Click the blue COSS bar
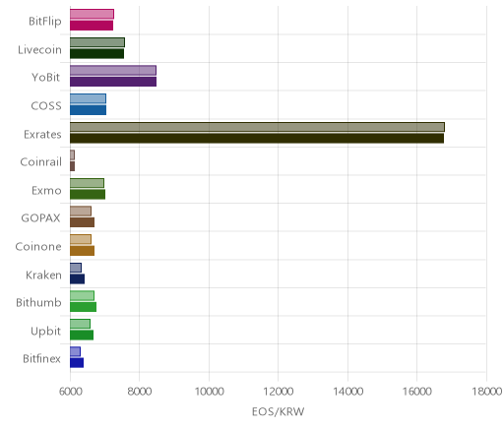Screen dimensions: 504x429 [x=88, y=110]
